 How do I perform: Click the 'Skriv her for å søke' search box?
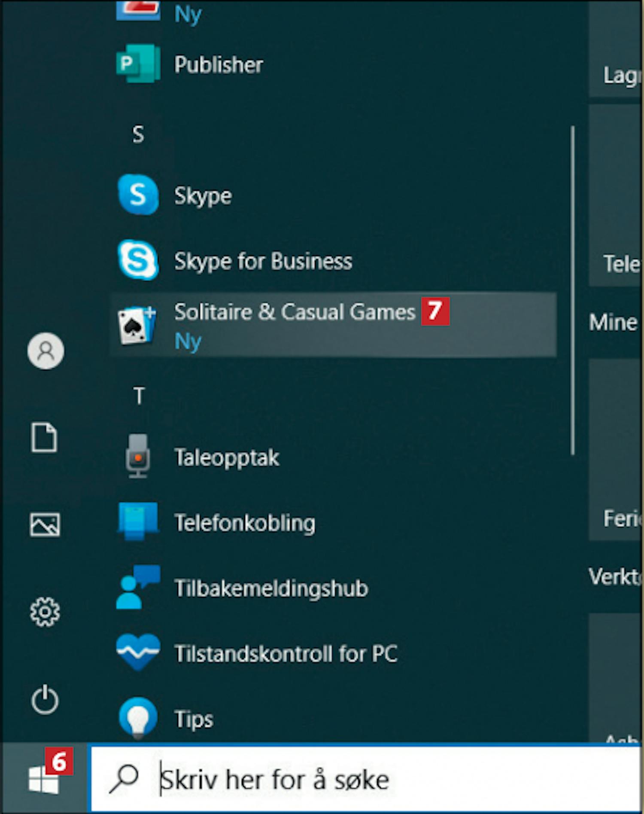click(x=365, y=780)
